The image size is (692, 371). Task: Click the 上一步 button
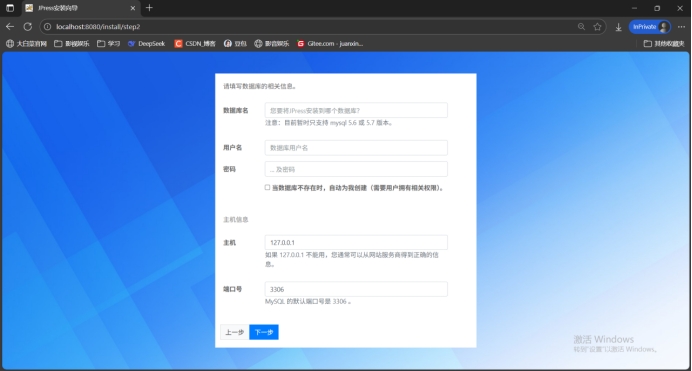[235, 332]
